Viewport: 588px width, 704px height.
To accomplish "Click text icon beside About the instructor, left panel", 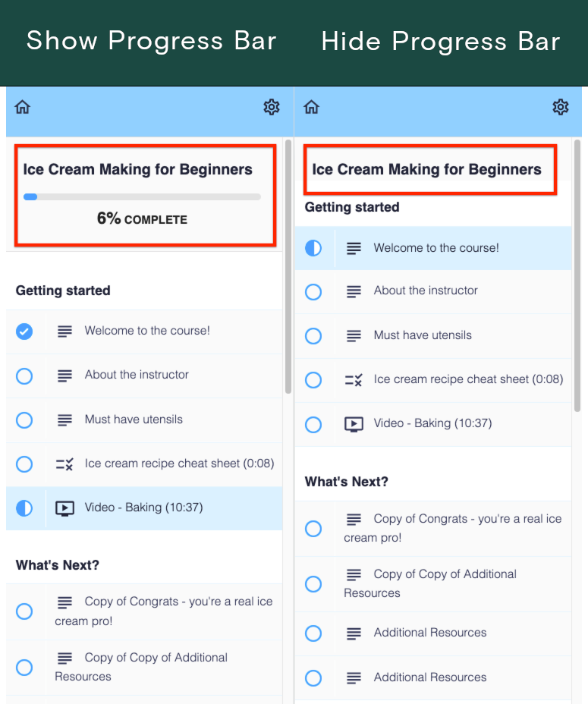I will 64,376.
